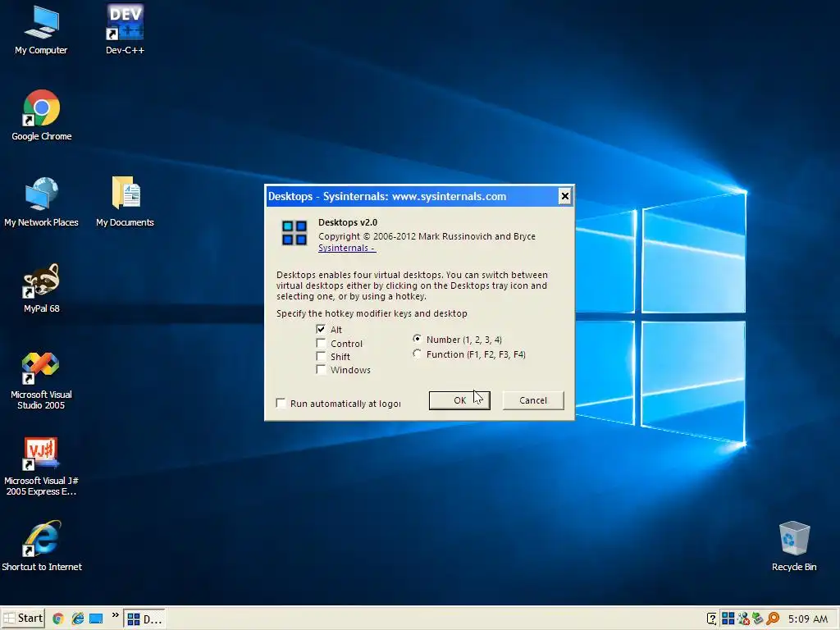Click the disconnected messenger tray icon
This screenshot has height=630, width=840.
(743, 619)
